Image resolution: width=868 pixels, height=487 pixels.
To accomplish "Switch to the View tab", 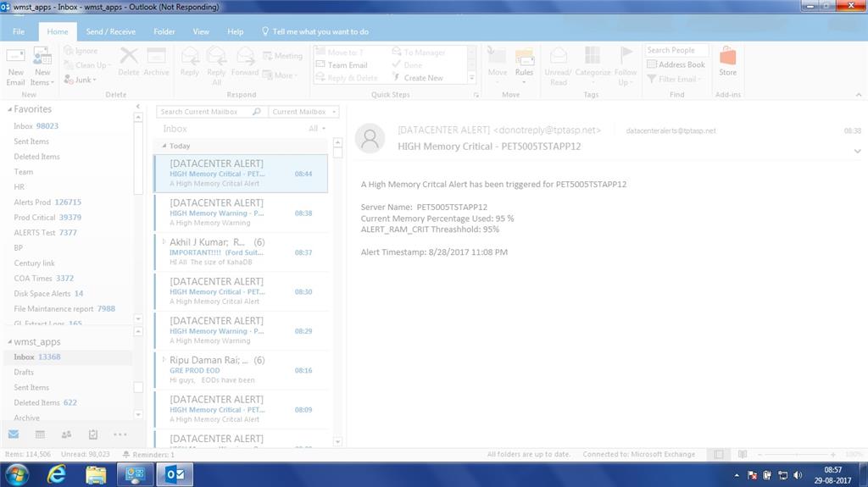I will click(x=201, y=31).
